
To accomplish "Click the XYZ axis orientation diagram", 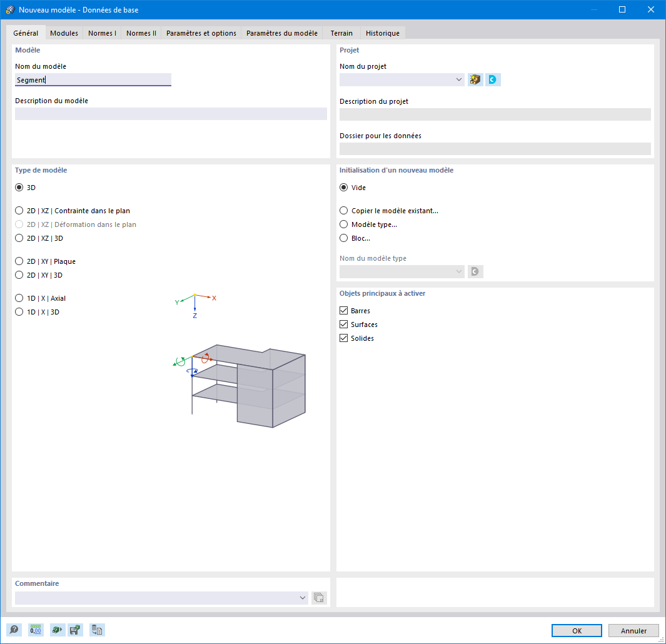I will [195, 306].
